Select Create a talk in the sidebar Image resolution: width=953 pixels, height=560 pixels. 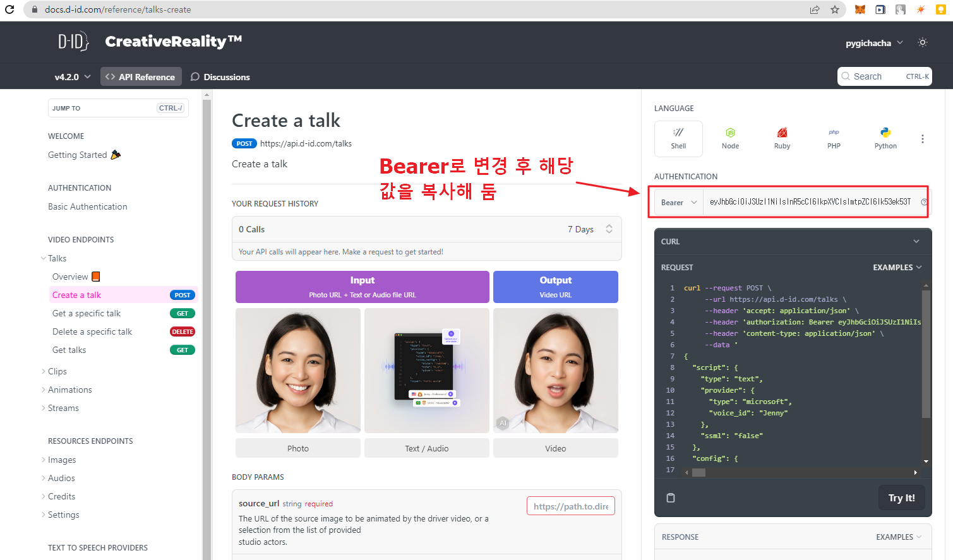pos(123,295)
